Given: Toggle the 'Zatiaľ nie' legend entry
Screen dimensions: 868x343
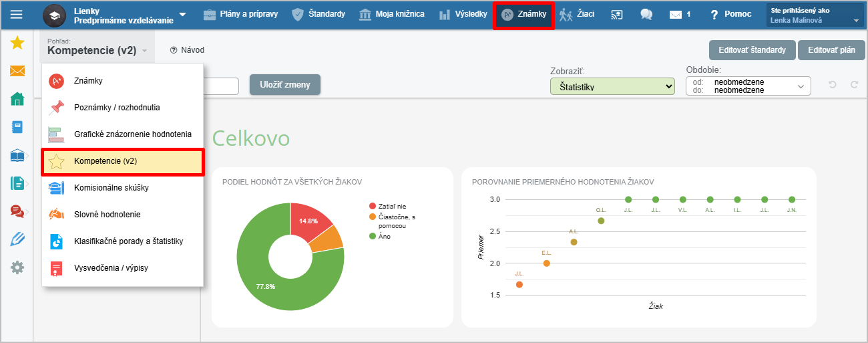Looking at the screenshot, I should [391, 207].
